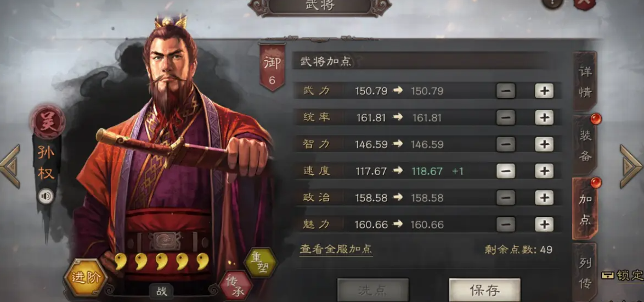
Task: Click the 战 label below the portrait
Action: [161, 292]
